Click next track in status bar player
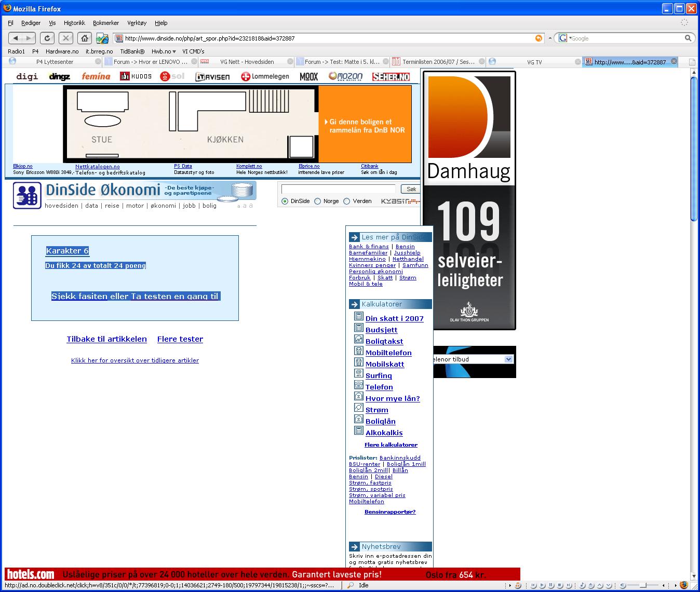Viewport: 700px width, 592px height. click(569, 585)
